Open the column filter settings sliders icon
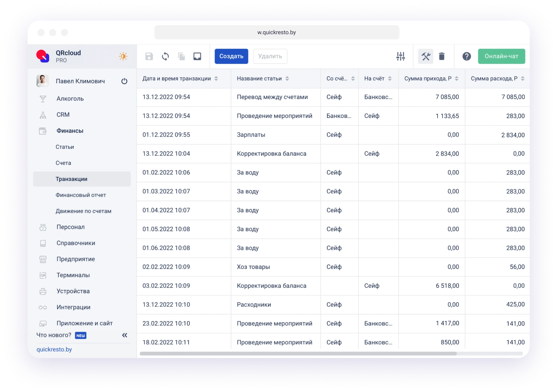557x392 pixels. pyautogui.click(x=401, y=56)
